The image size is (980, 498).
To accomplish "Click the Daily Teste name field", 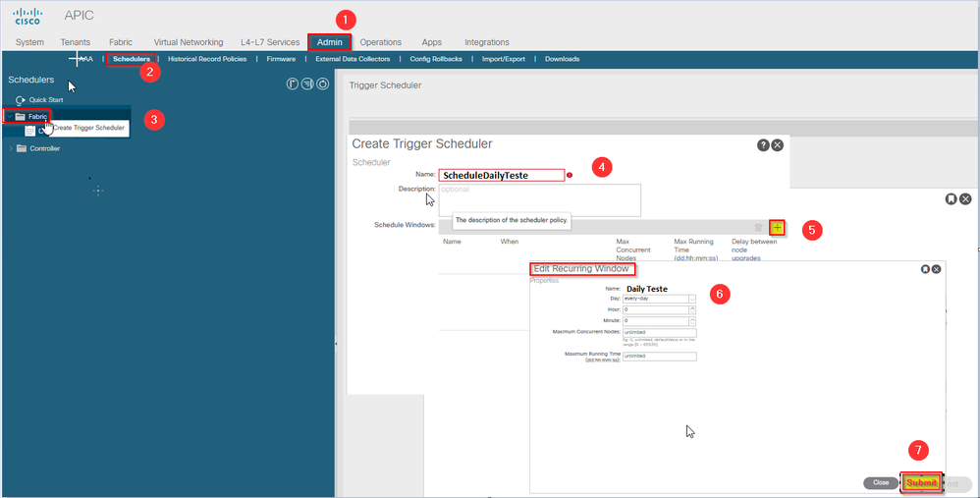I will 647,289.
